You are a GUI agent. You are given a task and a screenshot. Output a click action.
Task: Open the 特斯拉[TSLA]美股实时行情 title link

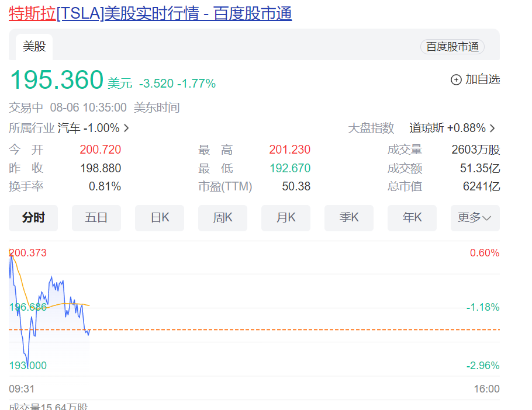pyautogui.click(x=150, y=13)
